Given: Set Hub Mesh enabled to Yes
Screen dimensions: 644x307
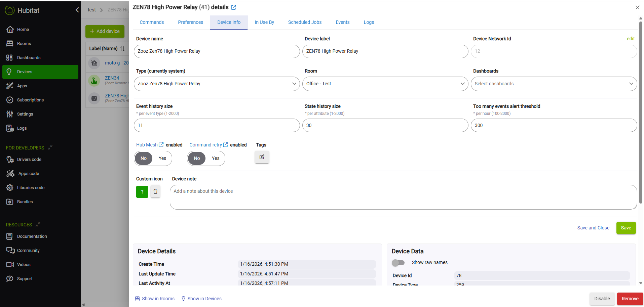Looking at the screenshot, I should tap(162, 158).
